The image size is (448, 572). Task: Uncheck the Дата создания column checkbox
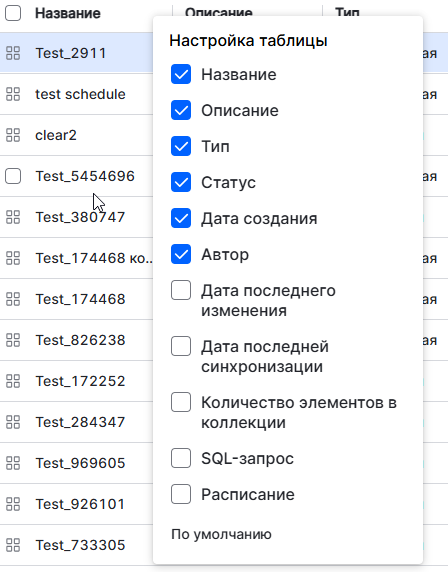181,218
